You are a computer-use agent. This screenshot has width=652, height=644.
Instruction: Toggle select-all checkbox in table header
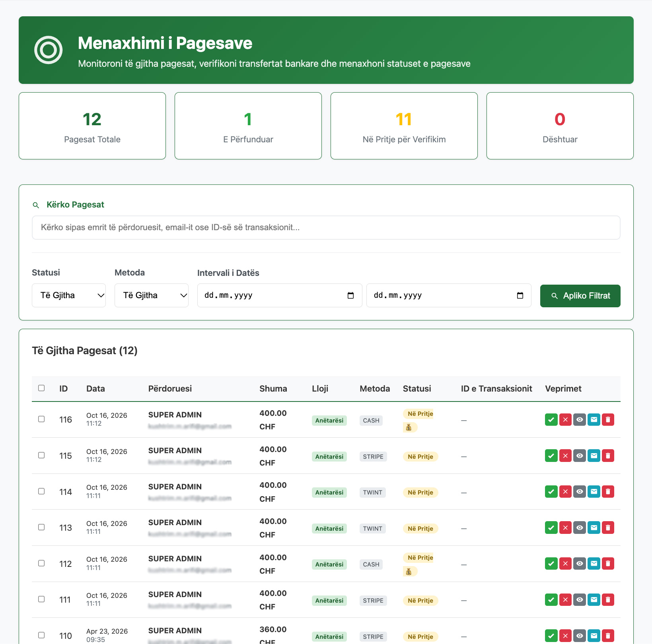pos(41,388)
